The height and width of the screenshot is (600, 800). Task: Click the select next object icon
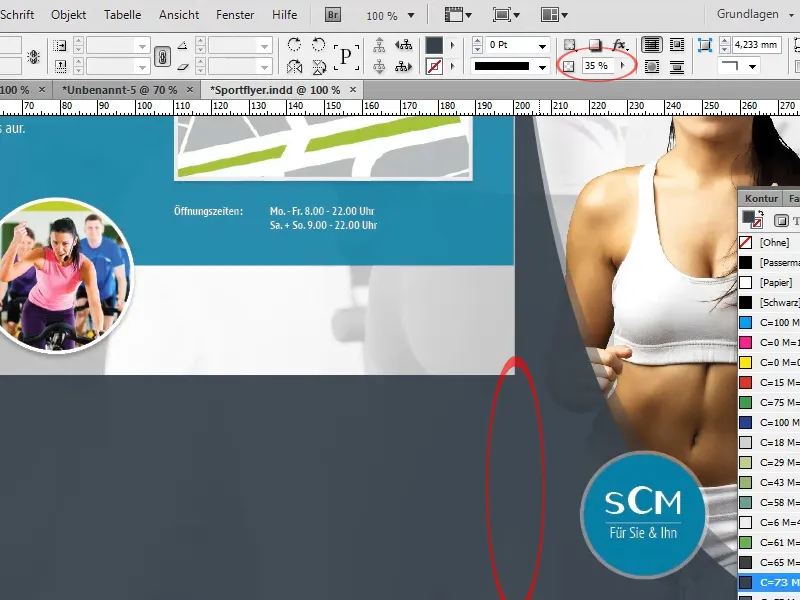pyautogui.click(x=404, y=66)
